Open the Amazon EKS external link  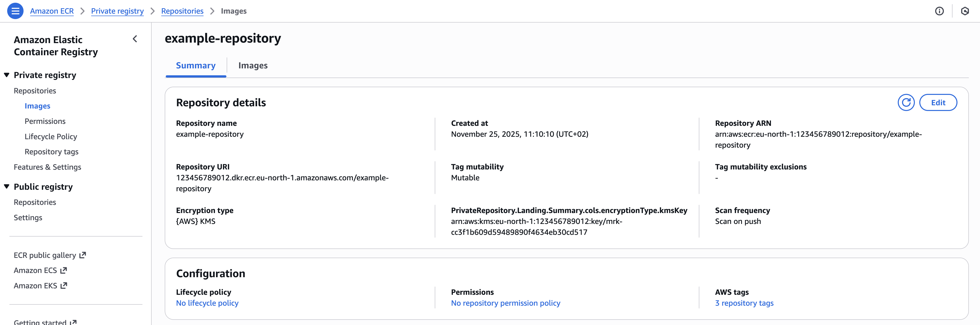(40, 286)
